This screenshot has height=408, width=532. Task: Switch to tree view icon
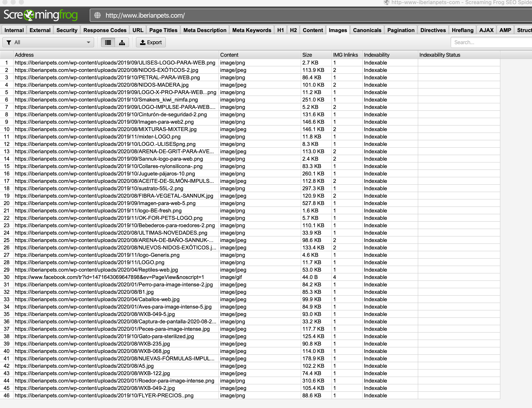click(122, 43)
